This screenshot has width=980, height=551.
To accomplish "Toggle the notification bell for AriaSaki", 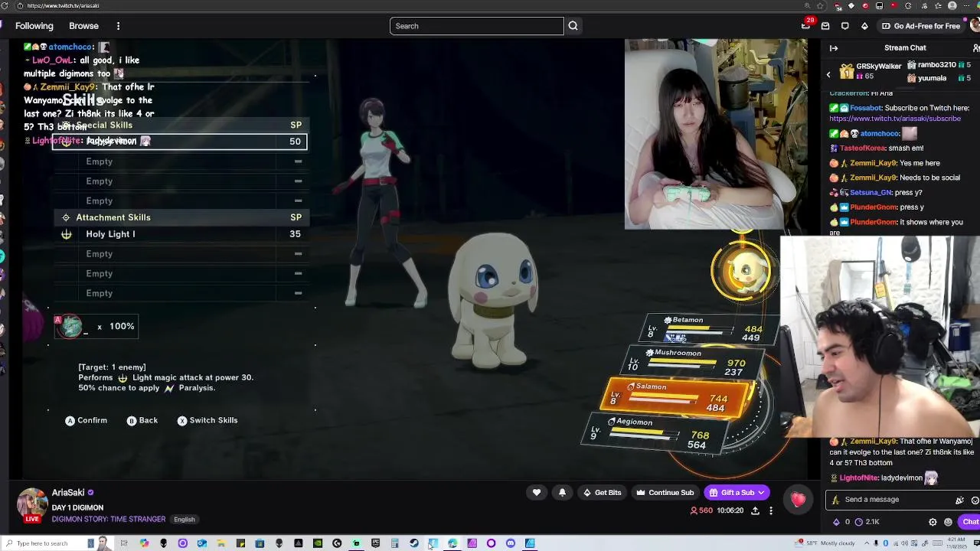I will tap(562, 493).
